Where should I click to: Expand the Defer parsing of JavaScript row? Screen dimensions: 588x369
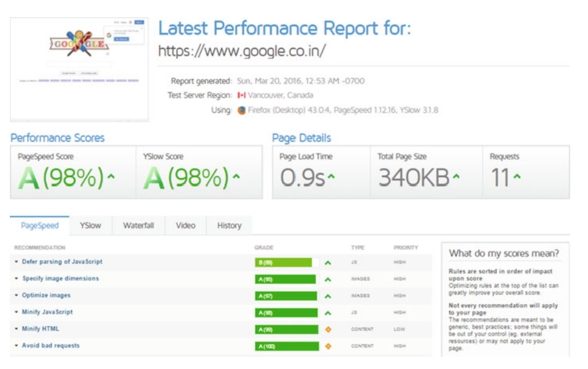[x=17, y=262]
